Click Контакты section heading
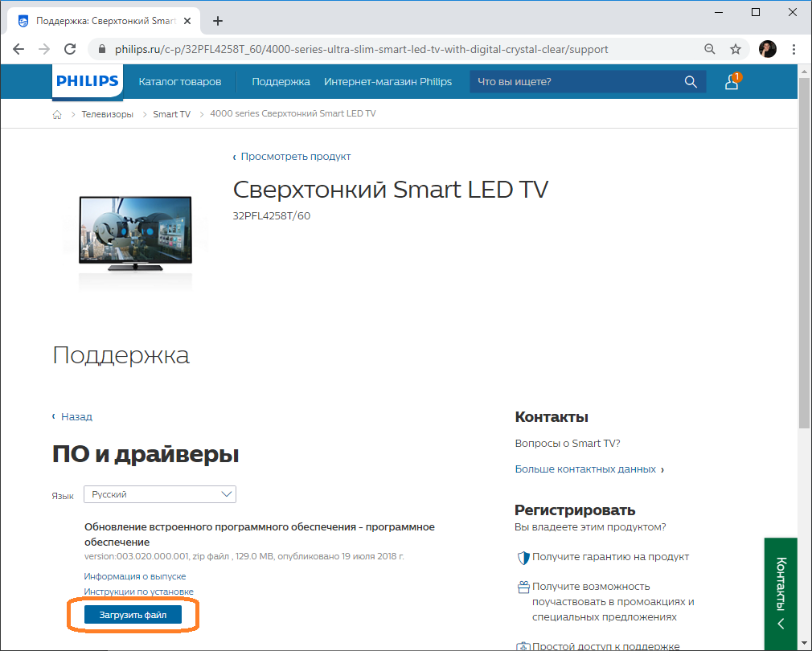812x651 pixels. click(552, 417)
